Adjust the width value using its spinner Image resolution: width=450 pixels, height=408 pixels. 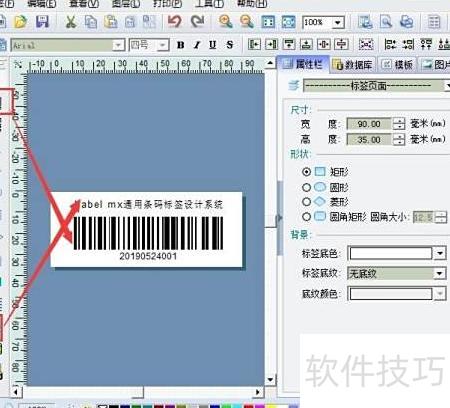pos(399,124)
